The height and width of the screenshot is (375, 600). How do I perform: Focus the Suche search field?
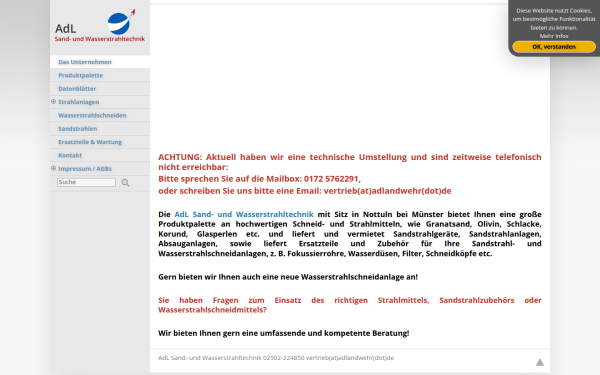point(86,182)
